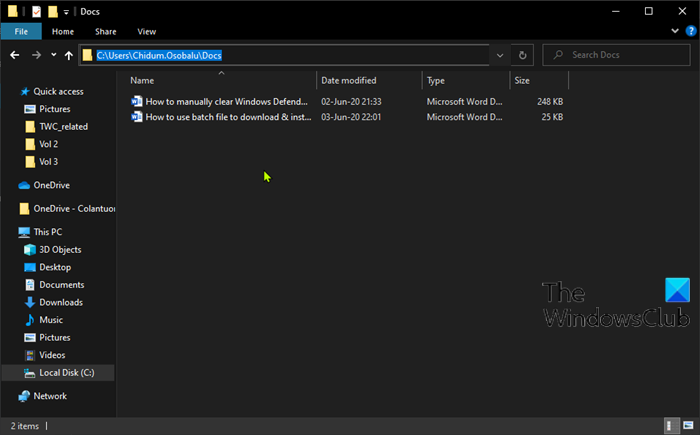This screenshot has width=700, height=435.
Task: Click the '2 items' status bar text
Action: (x=25, y=426)
